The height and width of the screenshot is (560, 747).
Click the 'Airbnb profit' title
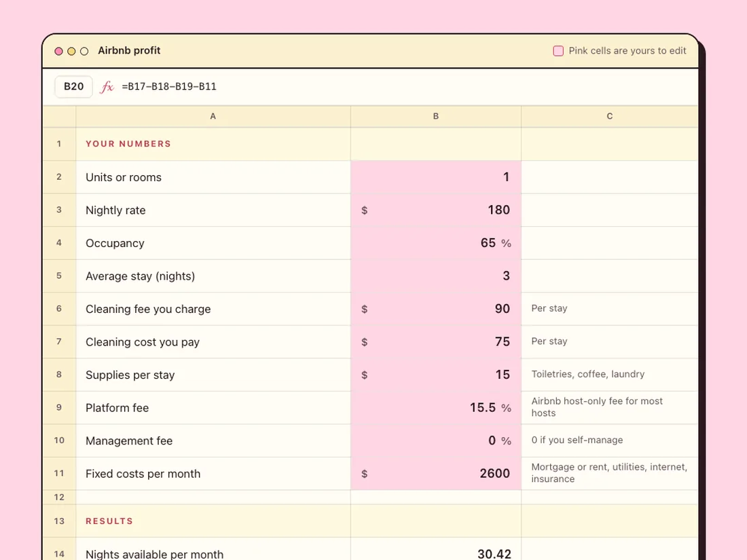point(129,50)
